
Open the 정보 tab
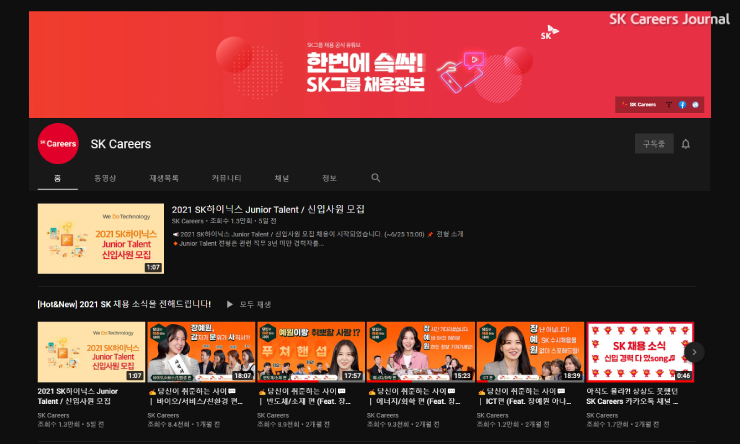pos(329,178)
